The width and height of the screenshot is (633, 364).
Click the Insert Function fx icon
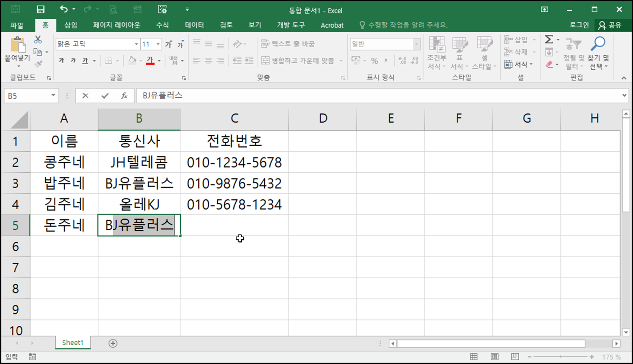pos(124,96)
